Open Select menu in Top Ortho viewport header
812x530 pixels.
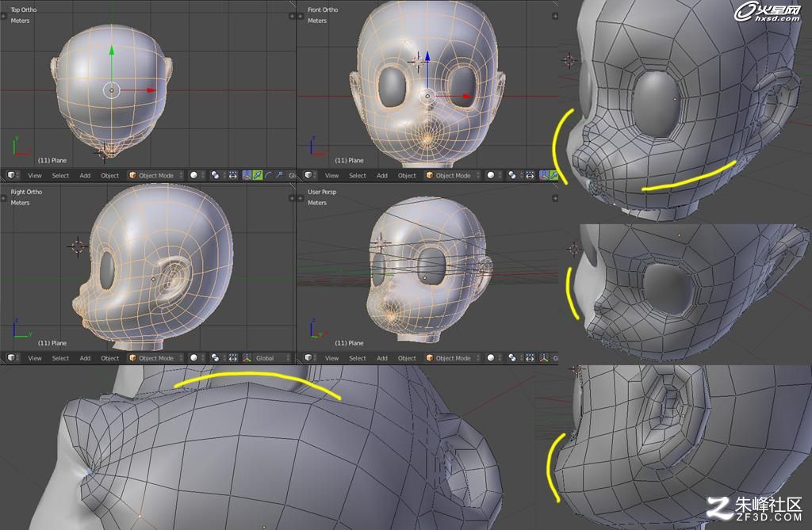[60, 175]
